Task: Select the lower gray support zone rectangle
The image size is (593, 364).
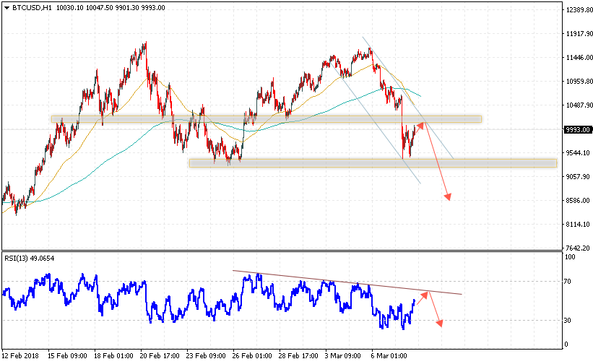Action: (373, 163)
